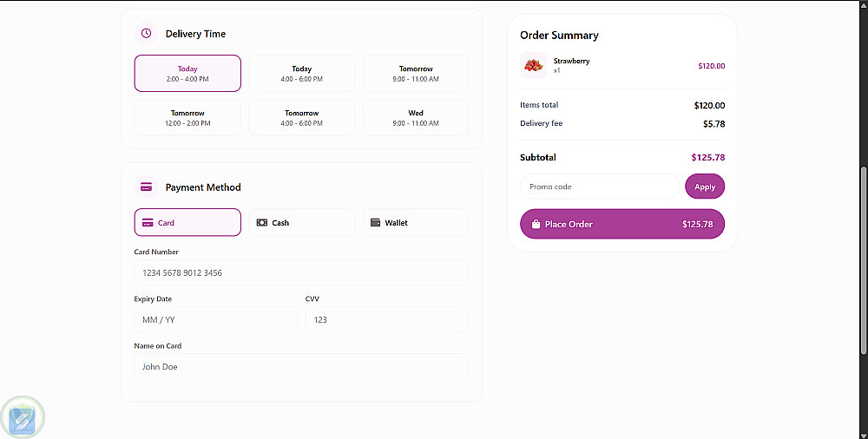Choose Tomorrow 9:00 - 11:00 AM delivery
The height and width of the screenshot is (439, 868).
415,74
